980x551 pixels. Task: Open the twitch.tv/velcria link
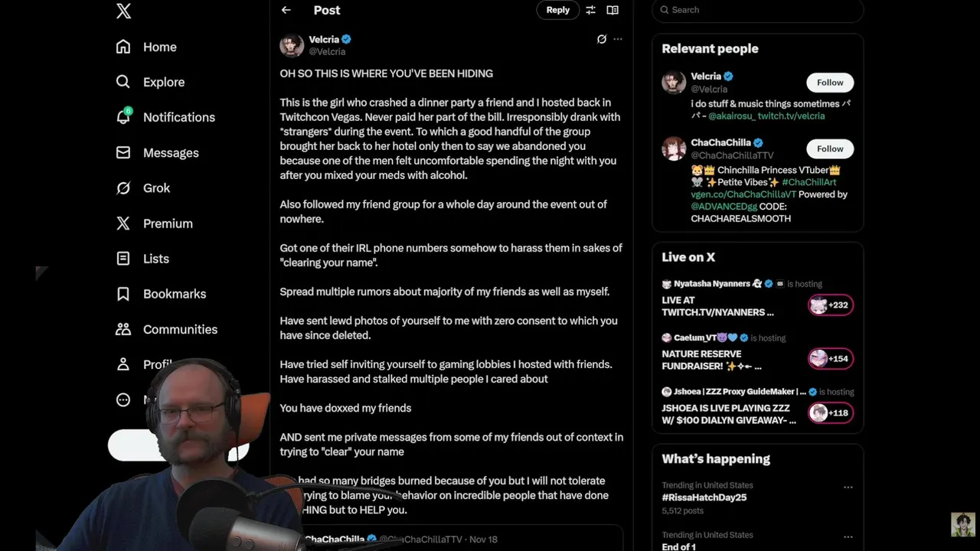click(x=791, y=116)
